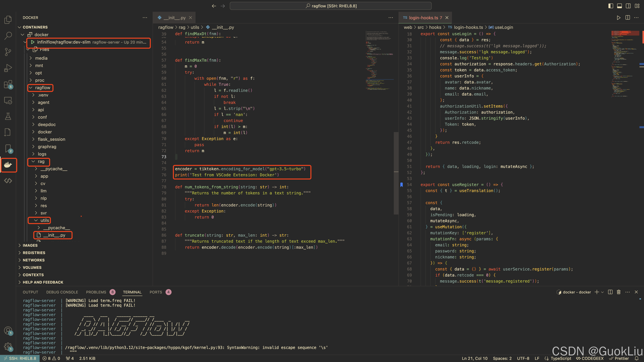This screenshot has width=644, height=362.
Task: Kill terminal with trash icon
Action: tap(619, 292)
